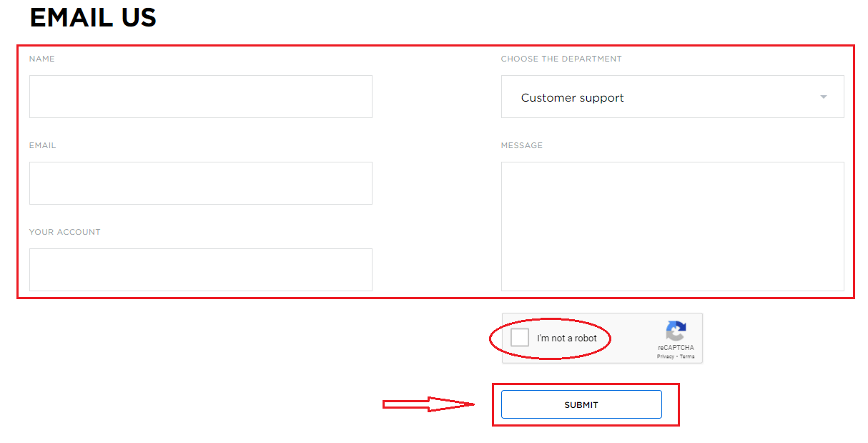Click the Email input field

[x=201, y=183]
